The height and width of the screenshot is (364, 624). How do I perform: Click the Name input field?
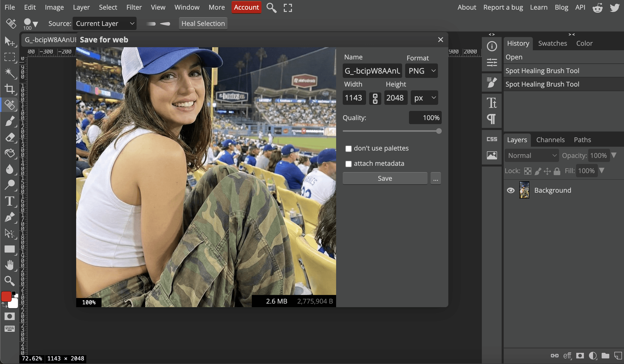point(372,71)
